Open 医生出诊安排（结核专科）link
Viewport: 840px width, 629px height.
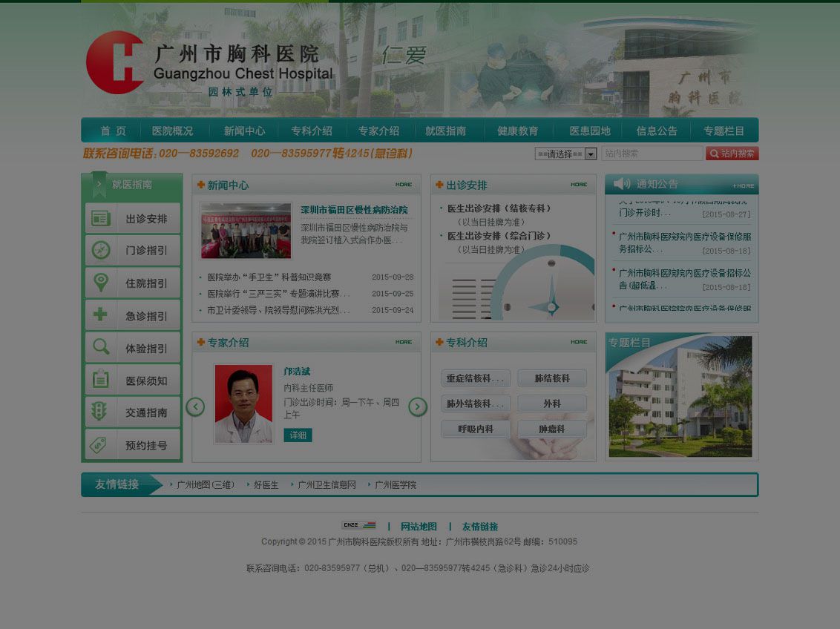pos(499,208)
